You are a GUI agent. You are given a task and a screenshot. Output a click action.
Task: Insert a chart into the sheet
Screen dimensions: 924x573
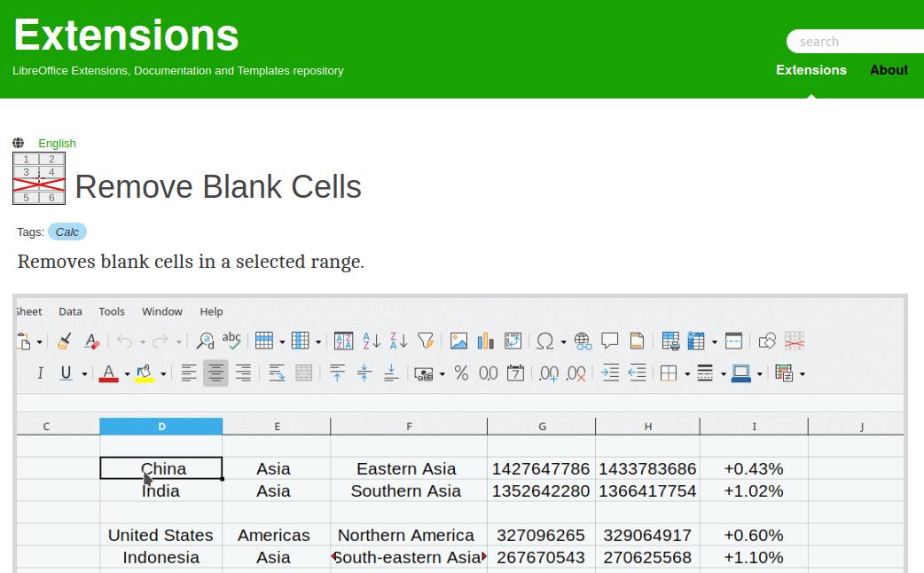coord(485,341)
